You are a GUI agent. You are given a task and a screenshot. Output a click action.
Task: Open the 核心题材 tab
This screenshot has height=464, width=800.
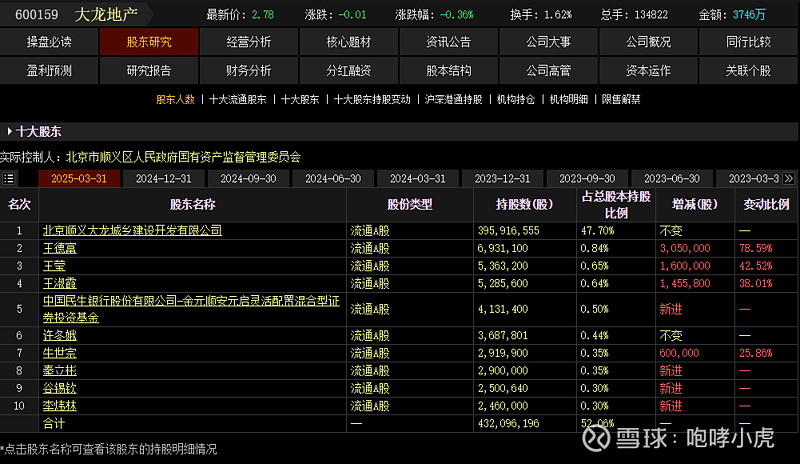[x=348, y=42]
